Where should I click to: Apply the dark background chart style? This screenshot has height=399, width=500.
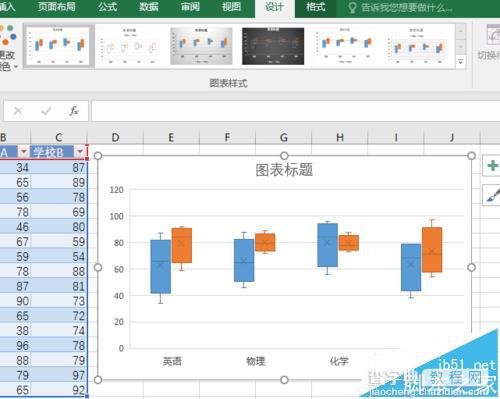[x=273, y=46]
